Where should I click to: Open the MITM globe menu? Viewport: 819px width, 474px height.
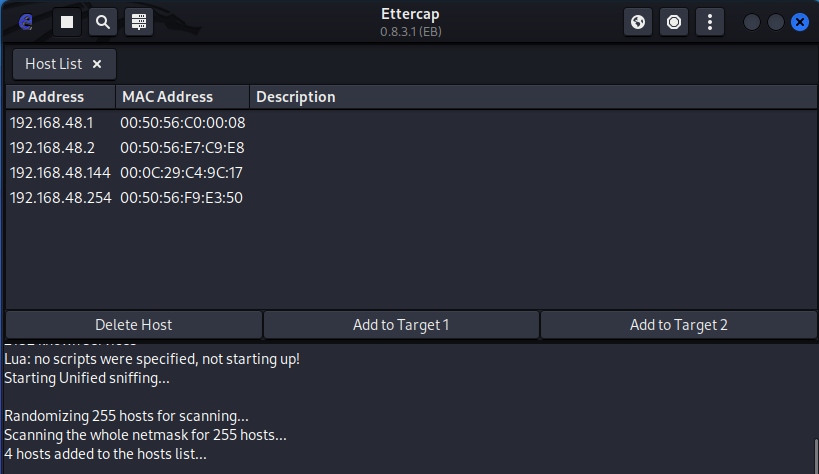(638, 21)
